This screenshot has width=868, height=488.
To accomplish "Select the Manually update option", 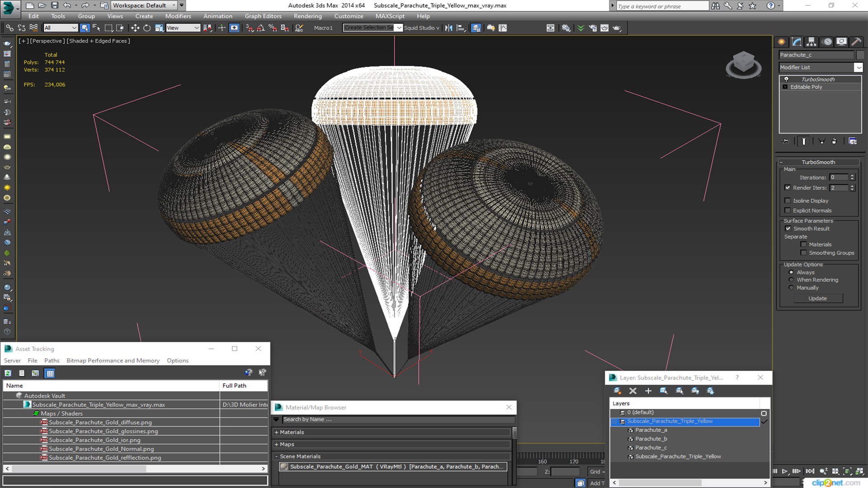I will tap(791, 287).
